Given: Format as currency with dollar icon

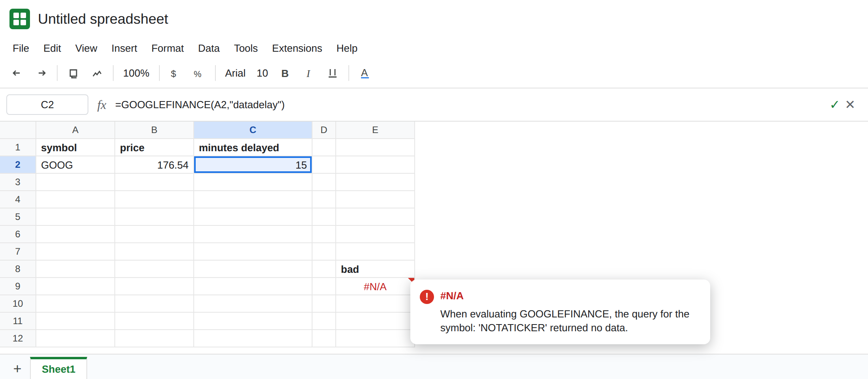Looking at the screenshot, I should [173, 73].
